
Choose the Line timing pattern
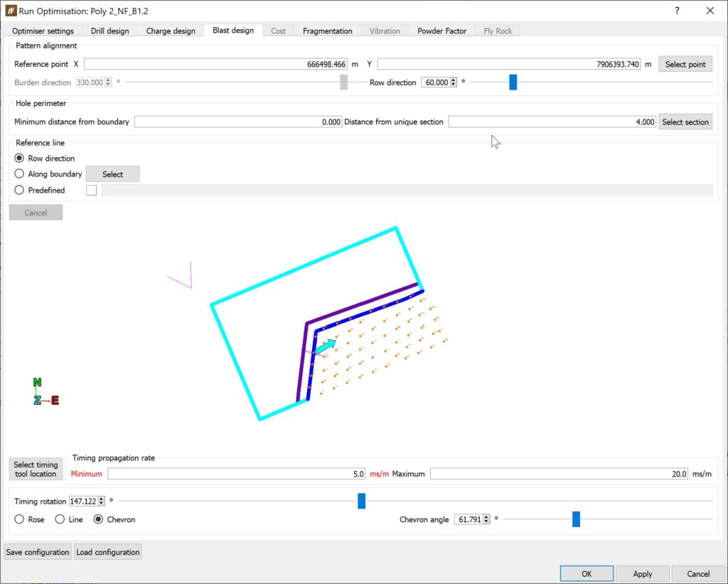(x=60, y=519)
